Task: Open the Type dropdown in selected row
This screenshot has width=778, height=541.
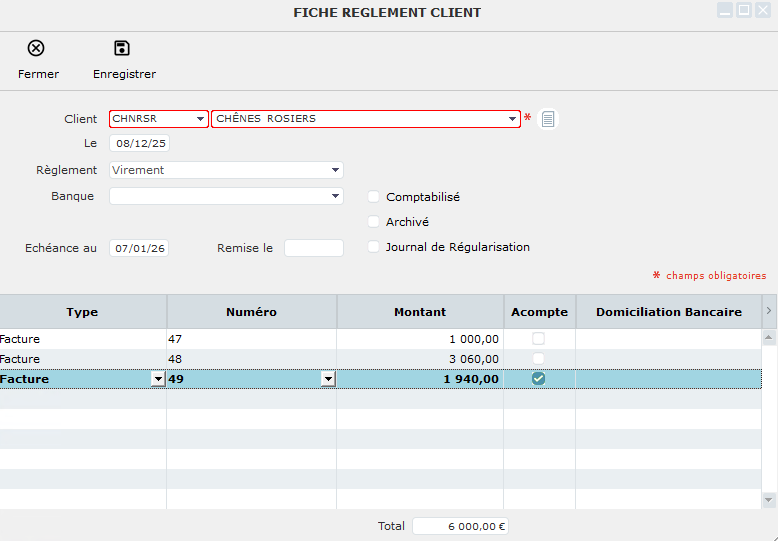Action: 157,379
